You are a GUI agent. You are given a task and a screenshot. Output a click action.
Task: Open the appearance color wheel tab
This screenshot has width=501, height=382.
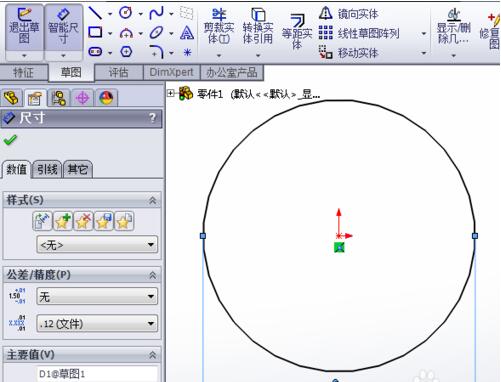click(x=106, y=98)
